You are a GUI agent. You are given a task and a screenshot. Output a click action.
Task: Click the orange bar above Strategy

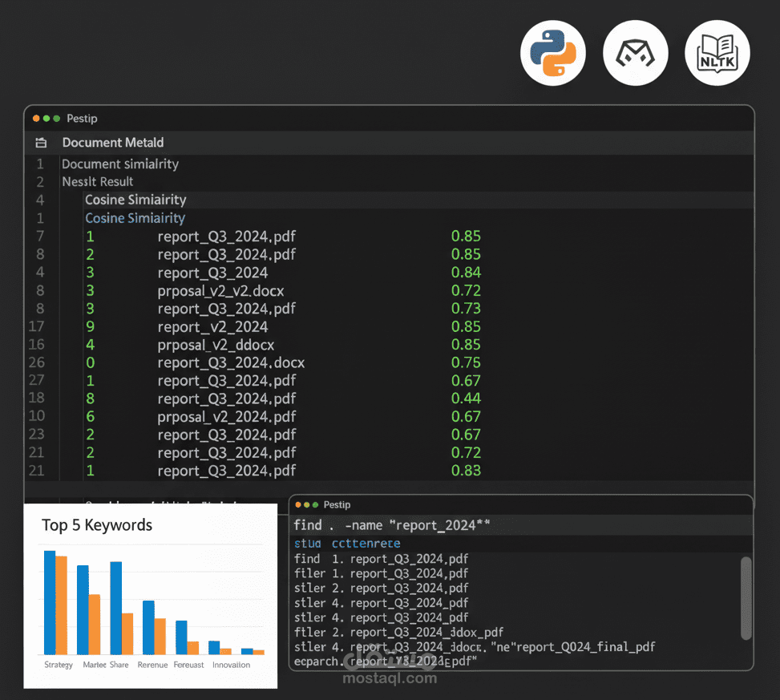coord(61,605)
